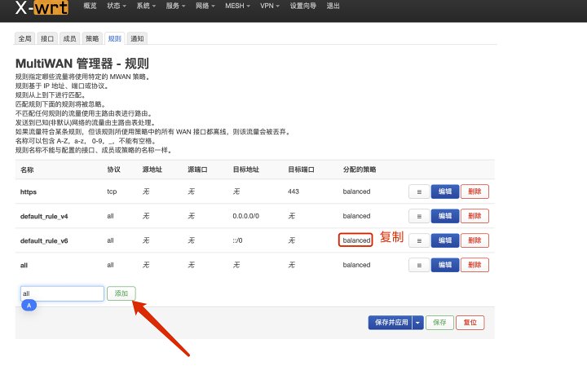The height and width of the screenshot is (392, 587).
Task: Edit the https rule
Action: click(445, 192)
